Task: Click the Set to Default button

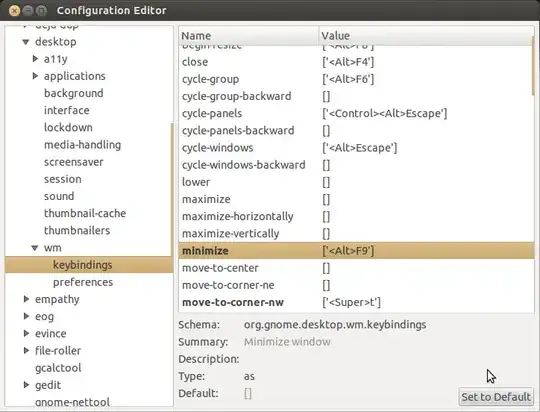Action: pyautogui.click(x=496, y=397)
